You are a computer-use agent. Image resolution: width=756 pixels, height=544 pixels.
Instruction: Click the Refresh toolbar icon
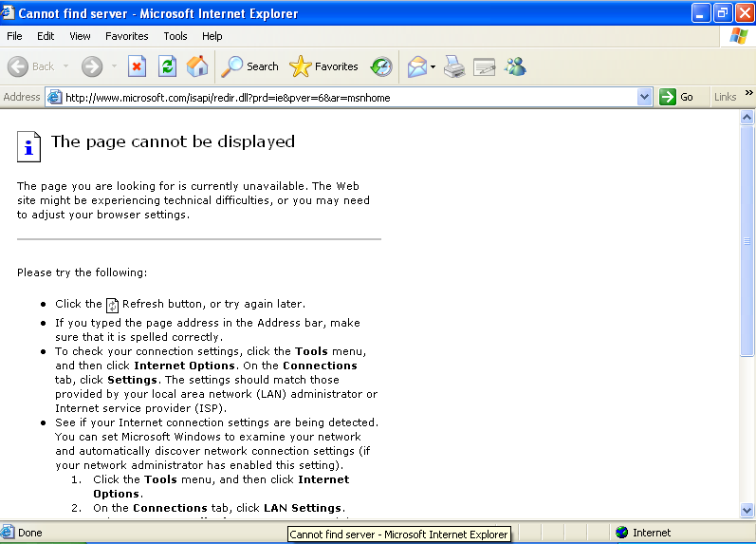click(x=167, y=66)
